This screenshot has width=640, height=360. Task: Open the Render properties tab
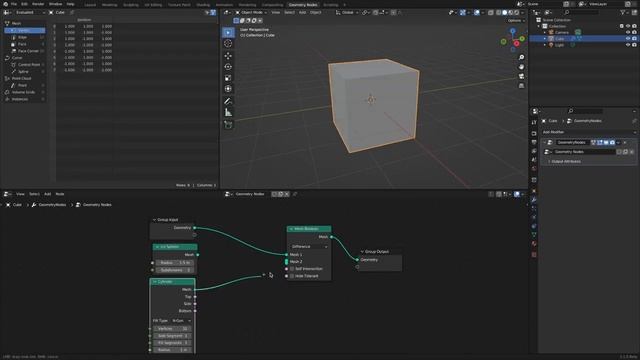pyautogui.click(x=534, y=133)
